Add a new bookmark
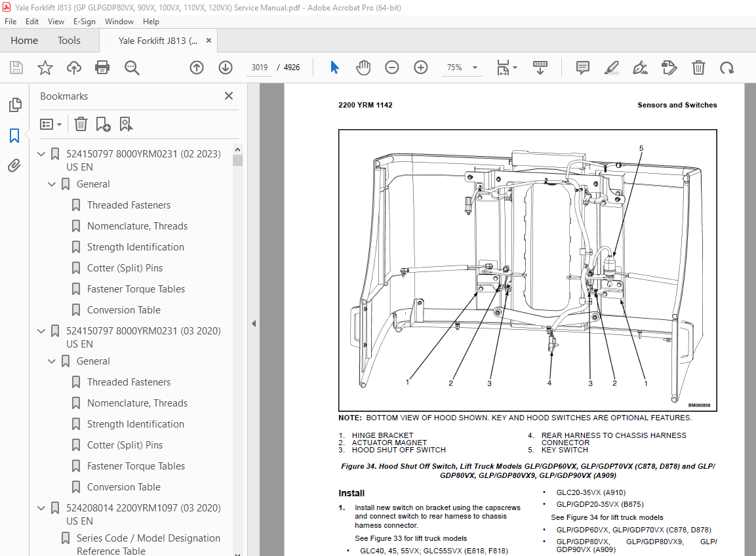 tap(103, 125)
